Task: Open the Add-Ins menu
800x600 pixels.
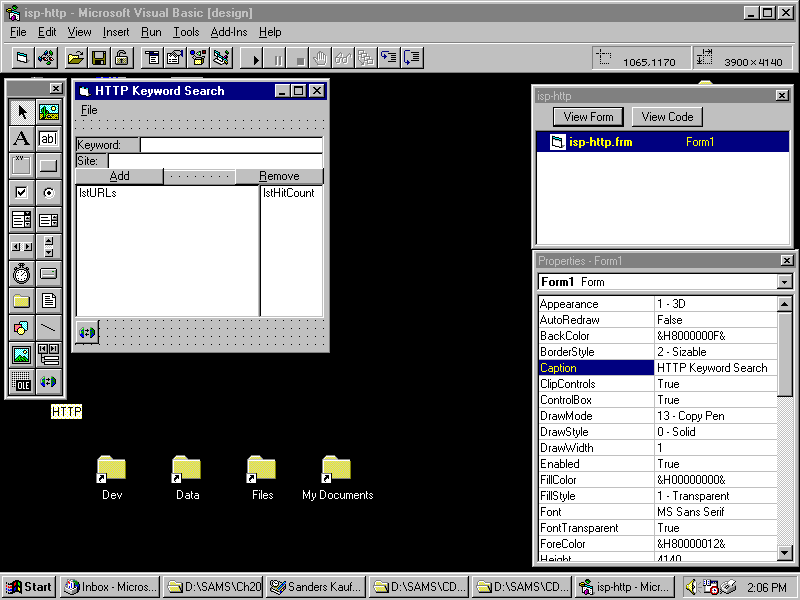Action: (x=228, y=32)
